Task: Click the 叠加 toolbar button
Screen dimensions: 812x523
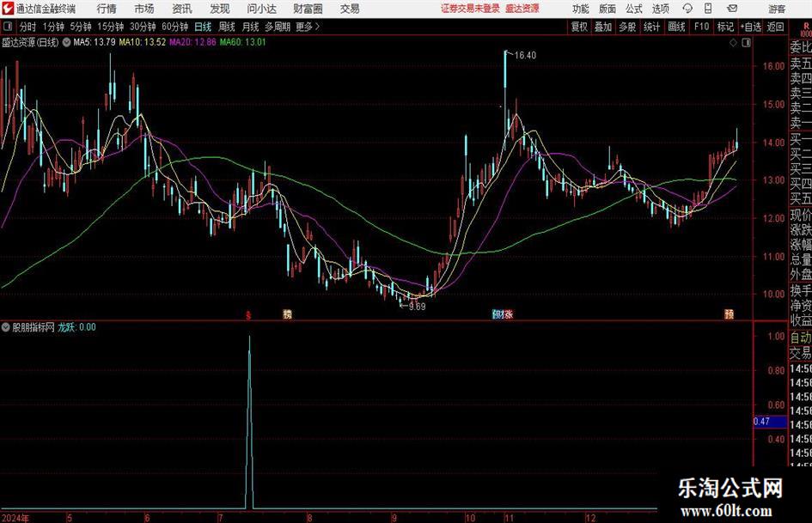Action: (x=603, y=27)
